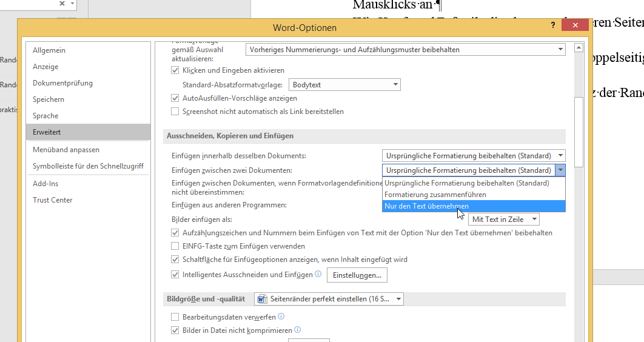644x342 pixels.
Task: Open 'Einfügen innerhalb desselben Dokuments' dropdown
Action: (x=474, y=156)
